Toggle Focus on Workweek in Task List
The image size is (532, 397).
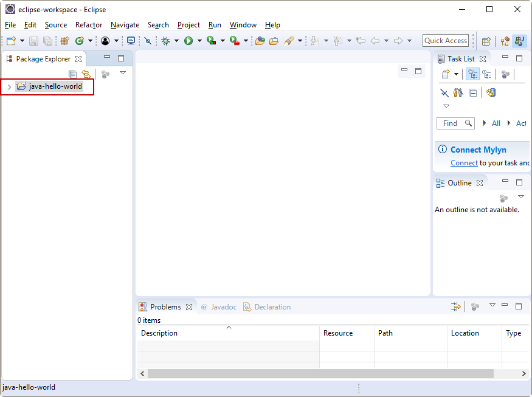[x=505, y=74]
